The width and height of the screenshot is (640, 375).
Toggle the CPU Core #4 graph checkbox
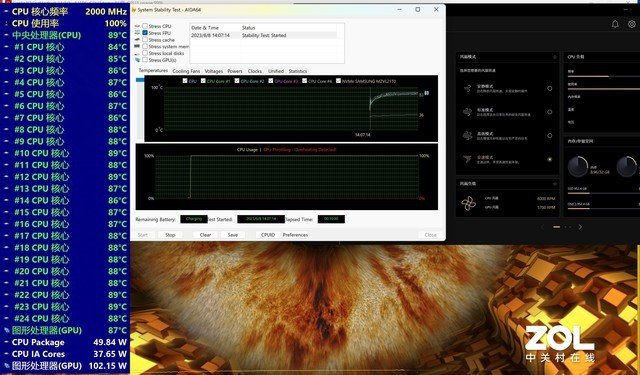tap(304, 81)
